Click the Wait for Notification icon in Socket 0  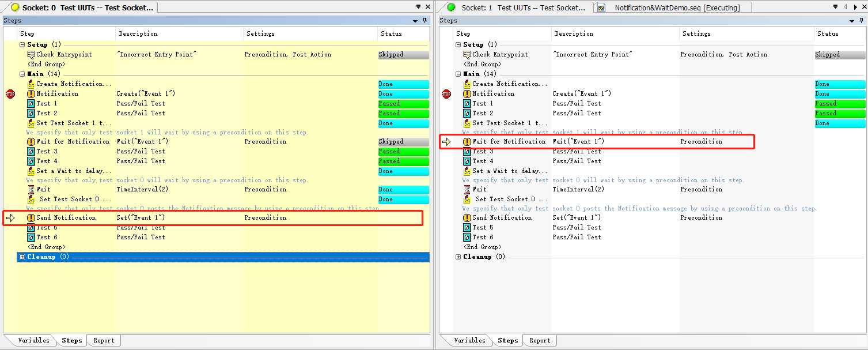(x=31, y=141)
